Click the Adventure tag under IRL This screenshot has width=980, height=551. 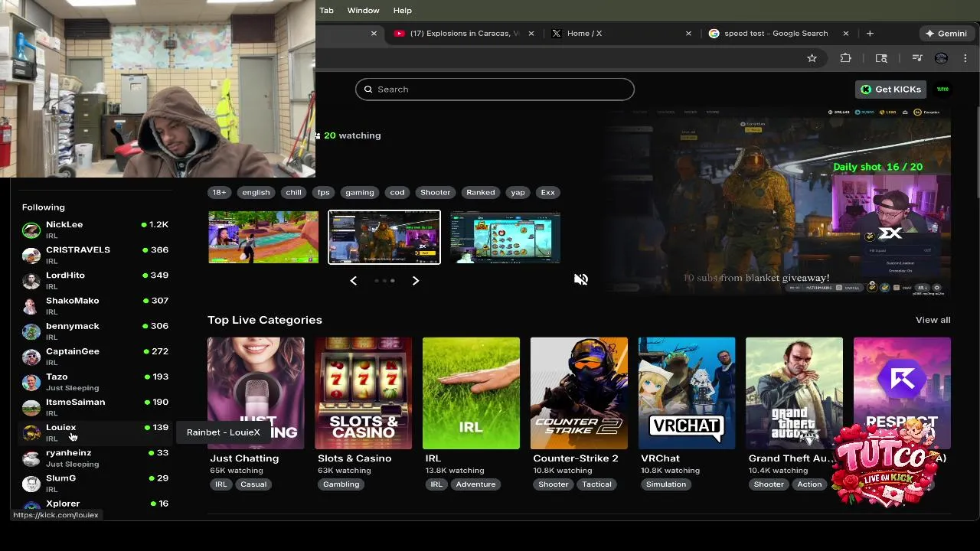tap(475, 484)
